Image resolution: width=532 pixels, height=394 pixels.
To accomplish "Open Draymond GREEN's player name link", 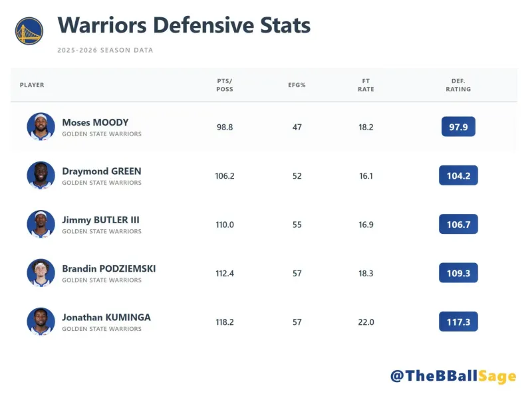I will [102, 171].
